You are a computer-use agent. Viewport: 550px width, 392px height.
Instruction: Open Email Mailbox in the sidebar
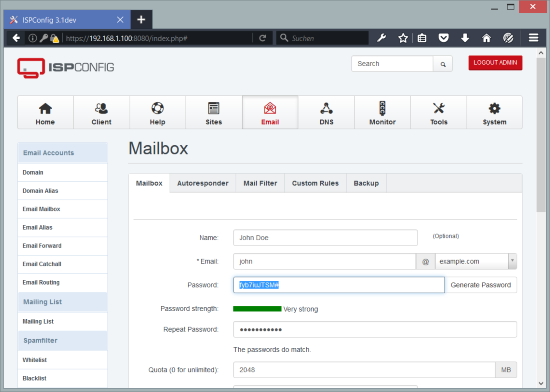62,209
